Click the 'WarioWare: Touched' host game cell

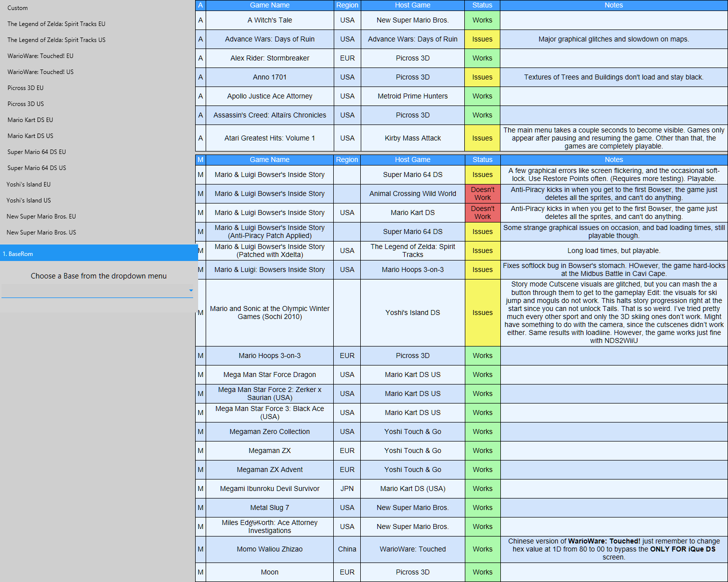[413, 549]
